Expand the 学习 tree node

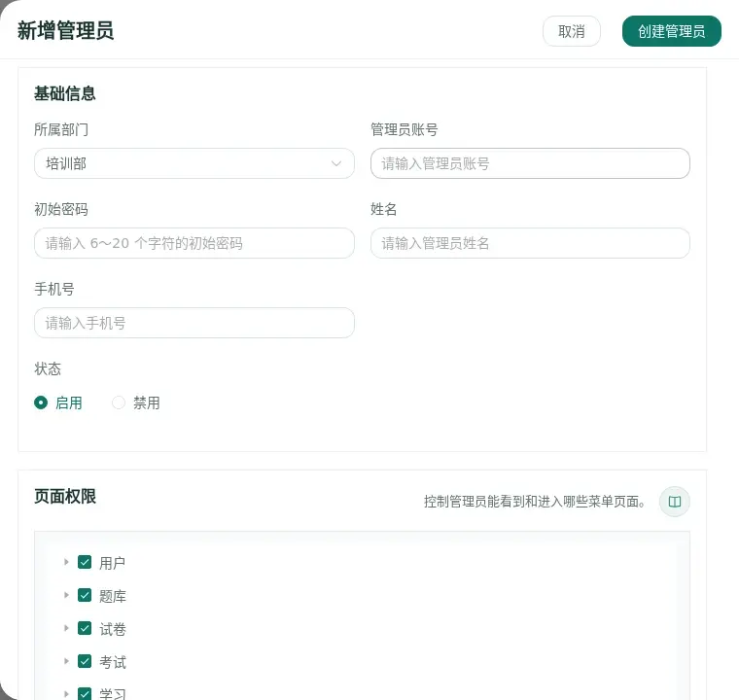pyautogui.click(x=66, y=694)
